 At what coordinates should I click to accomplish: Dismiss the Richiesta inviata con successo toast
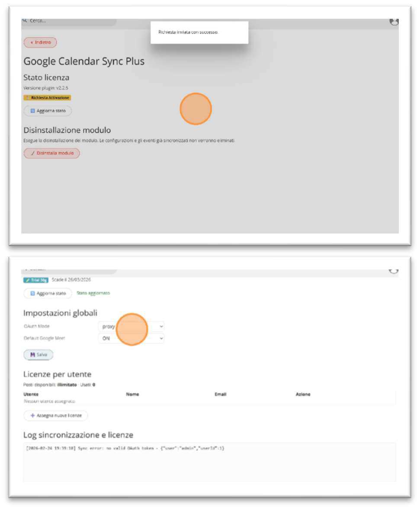[x=199, y=32]
